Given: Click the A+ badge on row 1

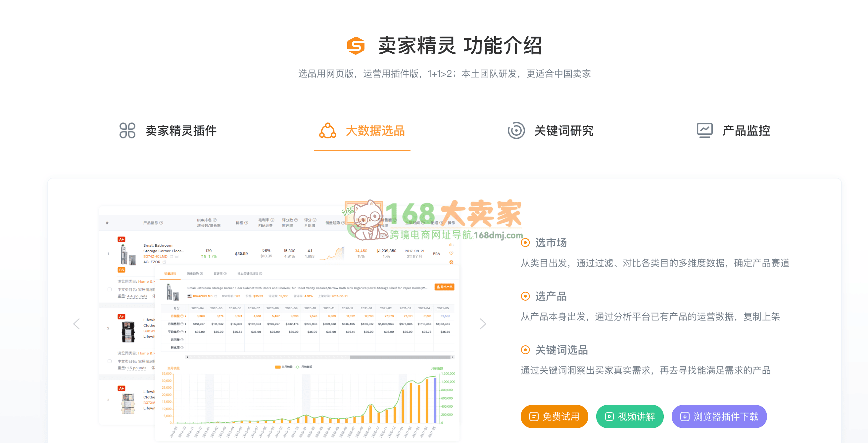Looking at the screenshot, I should [x=121, y=239].
